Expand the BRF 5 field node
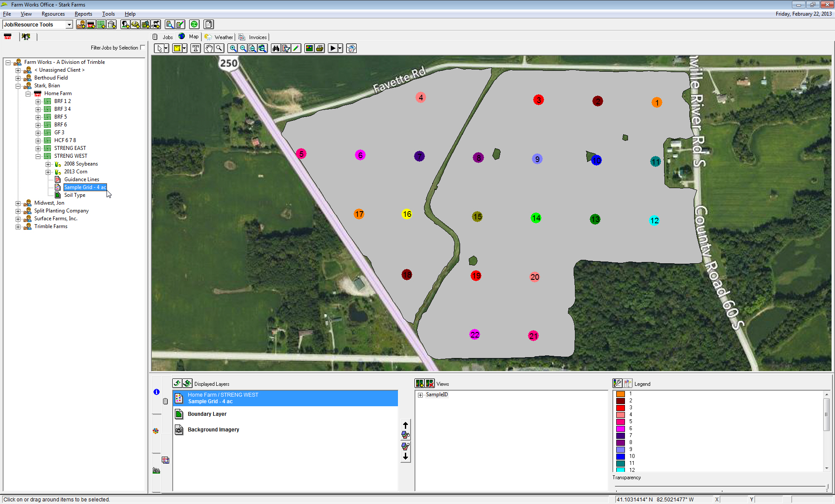Screen dimensions: 835x504 [38, 117]
